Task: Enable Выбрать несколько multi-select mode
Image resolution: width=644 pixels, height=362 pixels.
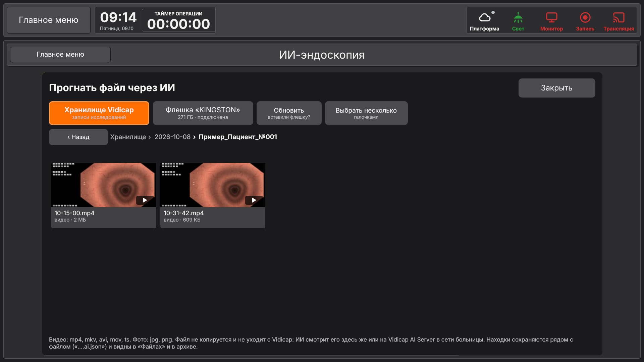Action: [366, 113]
